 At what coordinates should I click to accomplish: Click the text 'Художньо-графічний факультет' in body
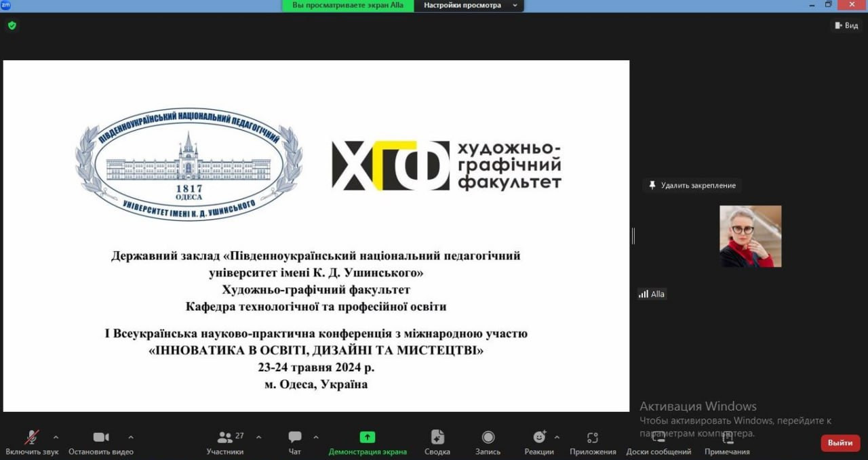[316, 290]
